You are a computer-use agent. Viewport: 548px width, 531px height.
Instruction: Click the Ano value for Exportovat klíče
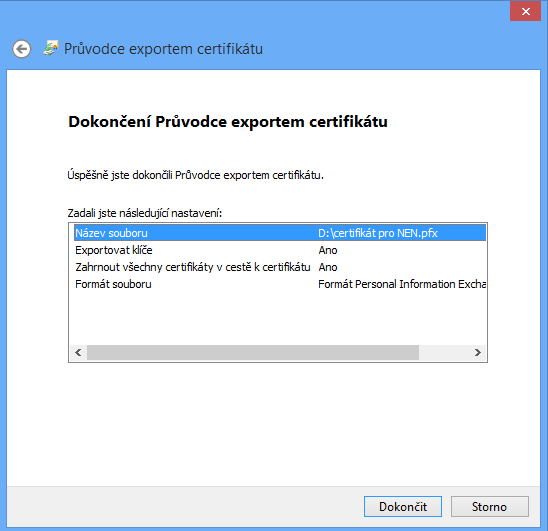328,250
